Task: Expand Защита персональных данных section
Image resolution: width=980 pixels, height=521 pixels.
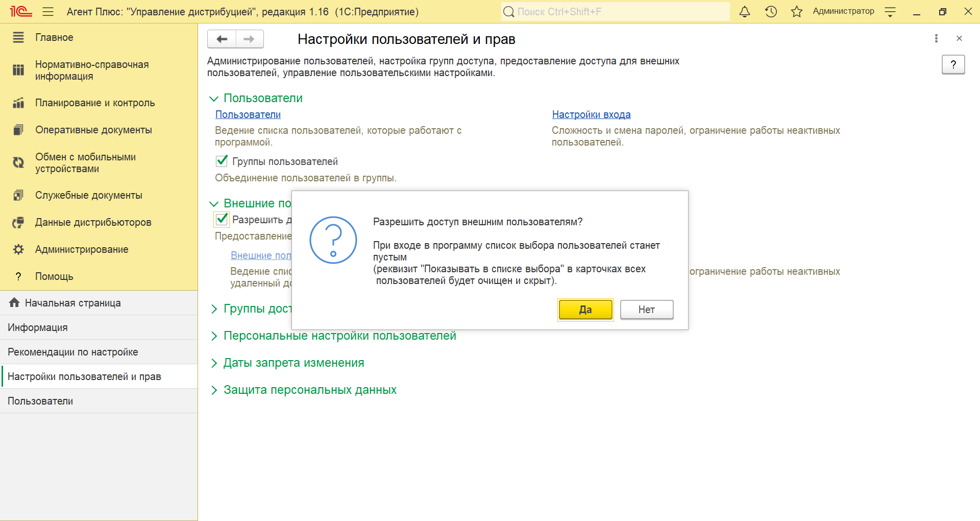Action: (x=310, y=390)
